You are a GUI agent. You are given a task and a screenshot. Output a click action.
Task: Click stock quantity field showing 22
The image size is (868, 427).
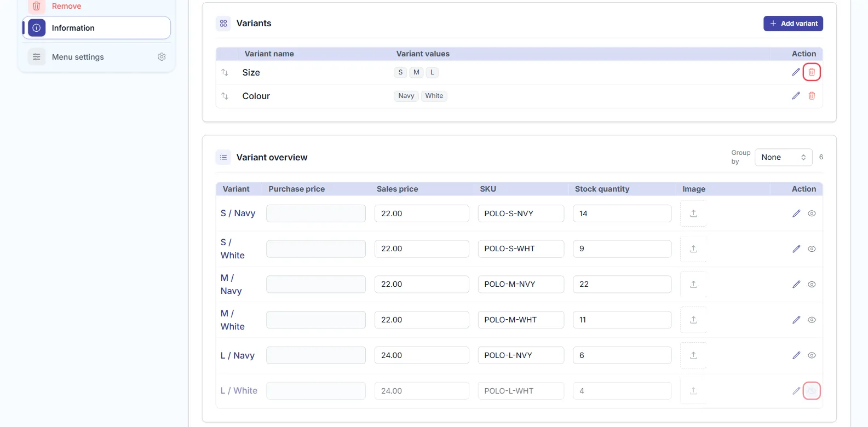pyautogui.click(x=622, y=284)
